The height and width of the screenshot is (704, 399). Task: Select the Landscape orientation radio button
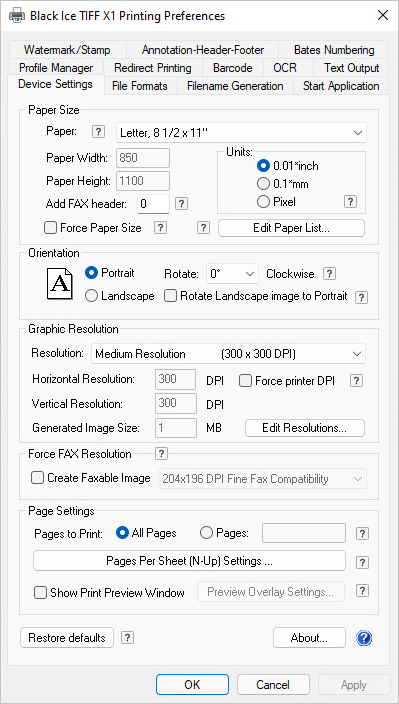tap(91, 296)
